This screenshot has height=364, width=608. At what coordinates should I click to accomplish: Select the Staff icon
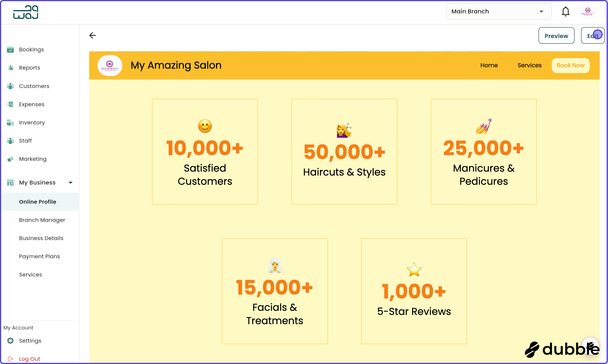pos(10,141)
